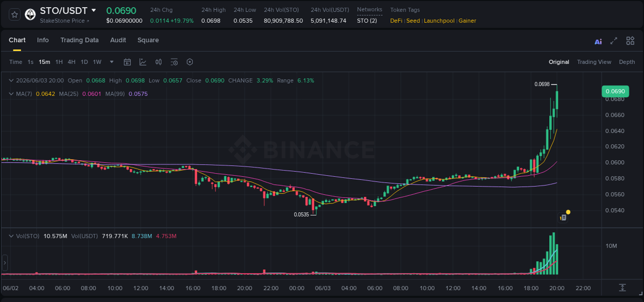Collapse the MA indicator legend chevron
This screenshot has height=302, width=644.
[x=11, y=94]
